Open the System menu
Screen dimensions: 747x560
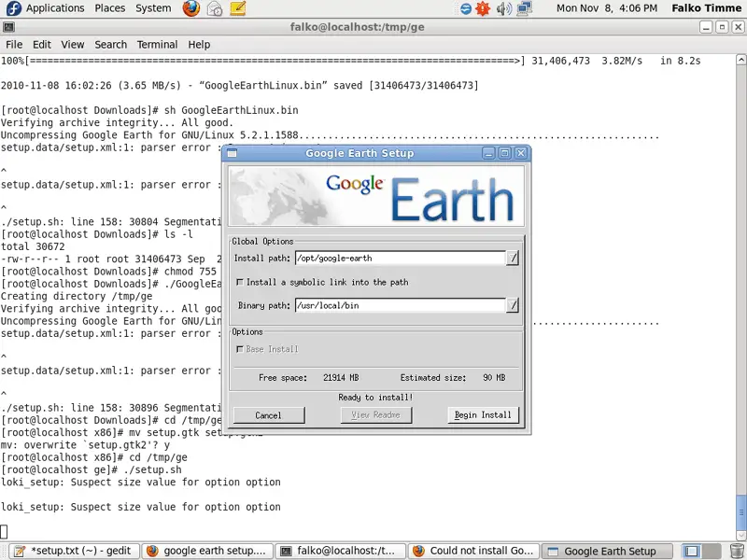coord(153,8)
